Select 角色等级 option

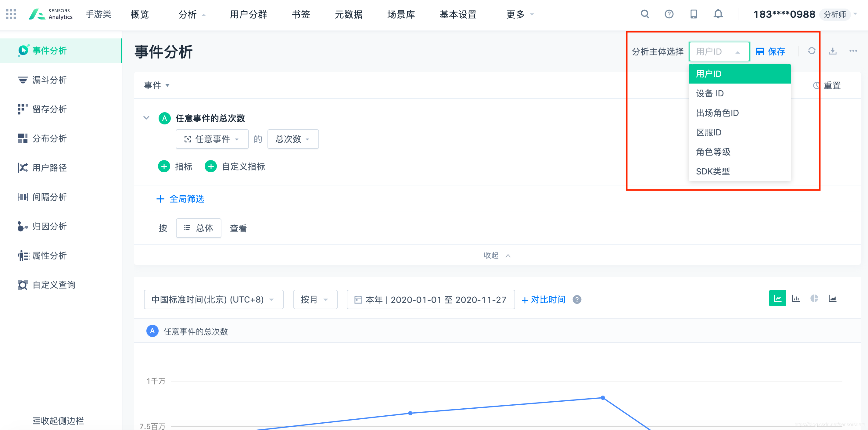740,152
